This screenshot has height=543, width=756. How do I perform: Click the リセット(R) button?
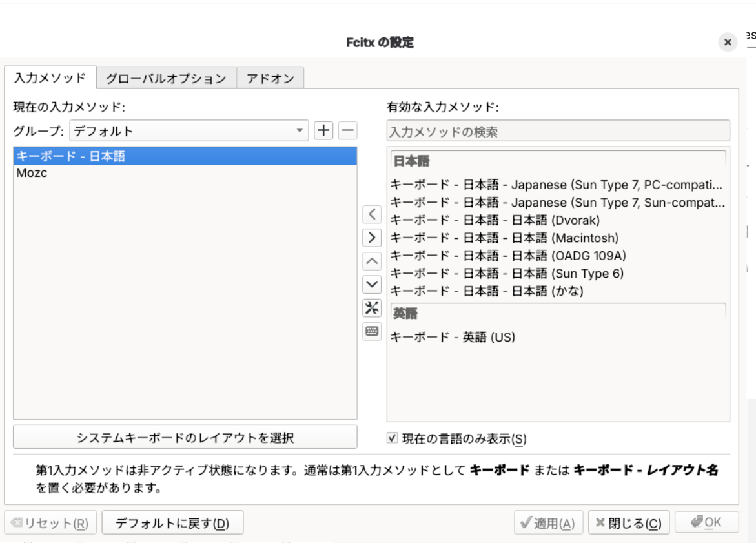pos(50,523)
